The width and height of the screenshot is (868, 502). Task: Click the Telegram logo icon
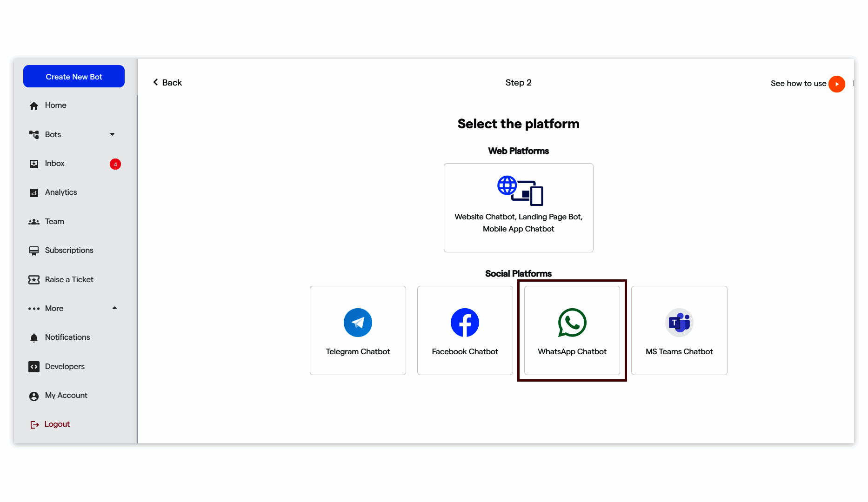(358, 323)
